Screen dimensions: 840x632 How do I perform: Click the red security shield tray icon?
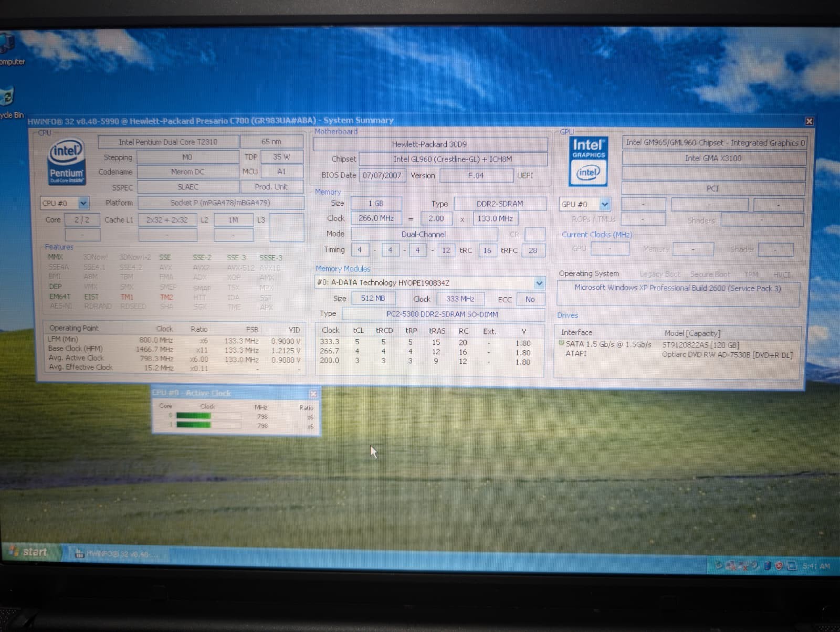pyautogui.click(x=779, y=566)
